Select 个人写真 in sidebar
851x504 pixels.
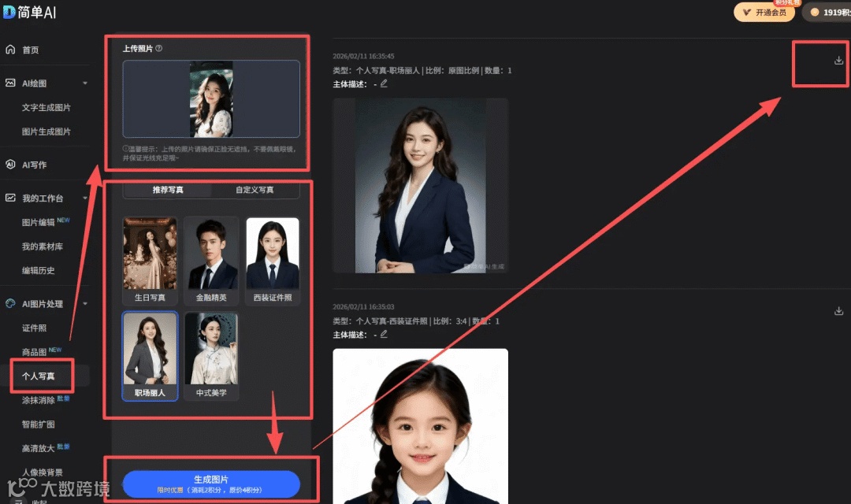coord(38,376)
